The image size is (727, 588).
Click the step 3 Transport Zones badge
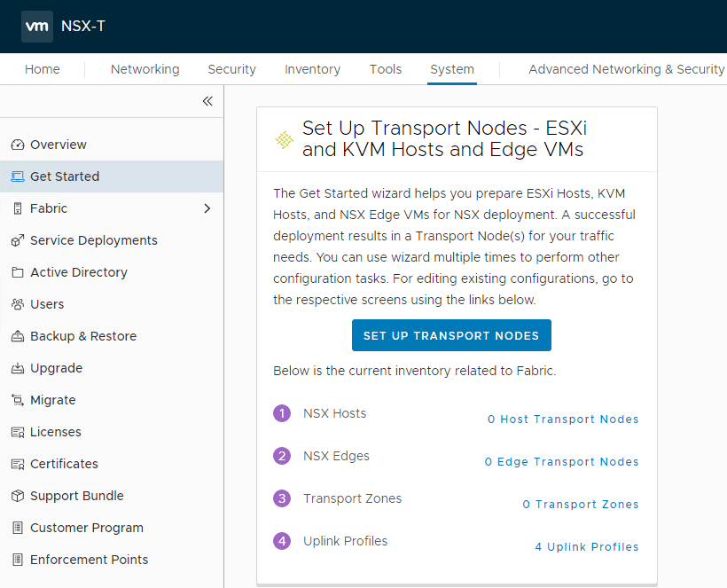click(281, 498)
